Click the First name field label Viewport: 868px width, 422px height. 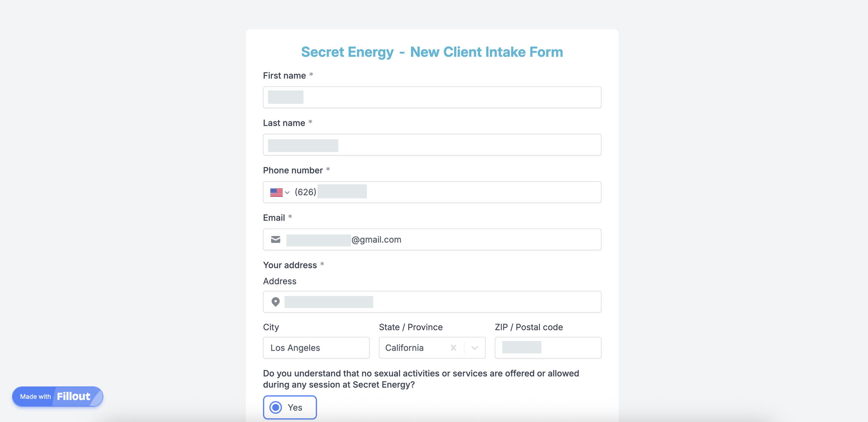[x=284, y=76]
